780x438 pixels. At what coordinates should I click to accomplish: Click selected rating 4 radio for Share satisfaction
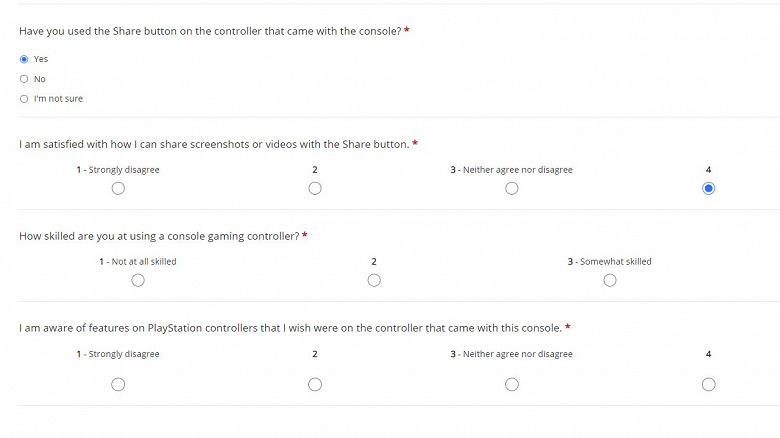tap(709, 188)
